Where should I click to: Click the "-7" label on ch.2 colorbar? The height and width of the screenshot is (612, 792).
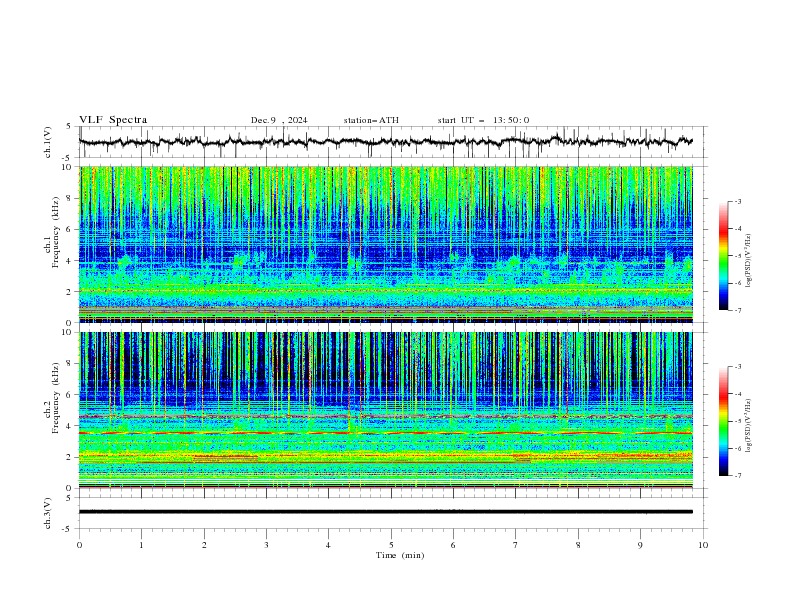(x=737, y=476)
